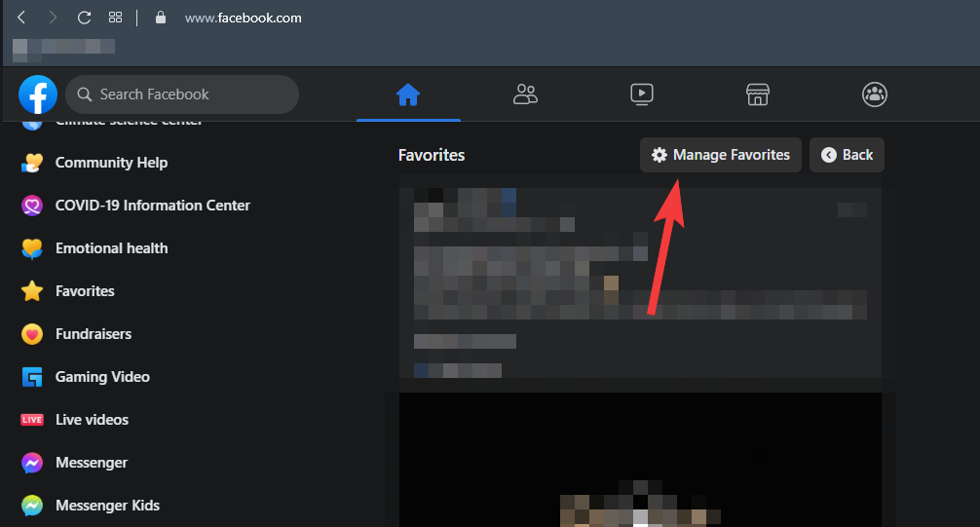
Task: Click the Gaming Video icon
Action: (x=32, y=377)
